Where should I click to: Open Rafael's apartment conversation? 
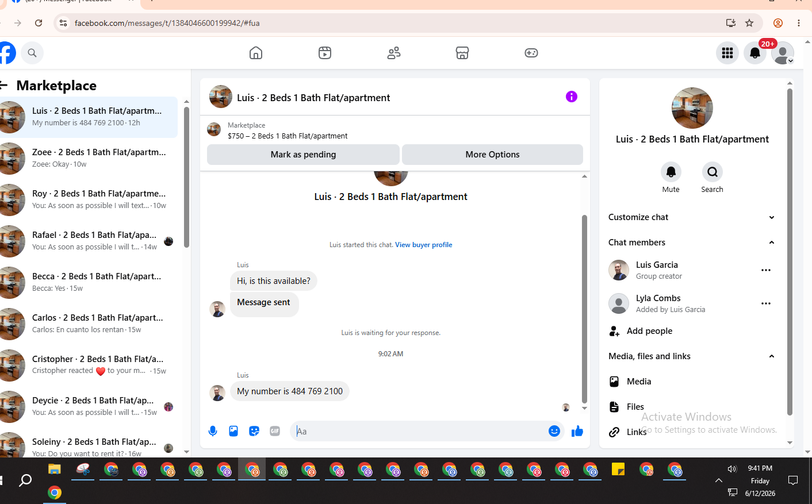(x=89, y=241)
